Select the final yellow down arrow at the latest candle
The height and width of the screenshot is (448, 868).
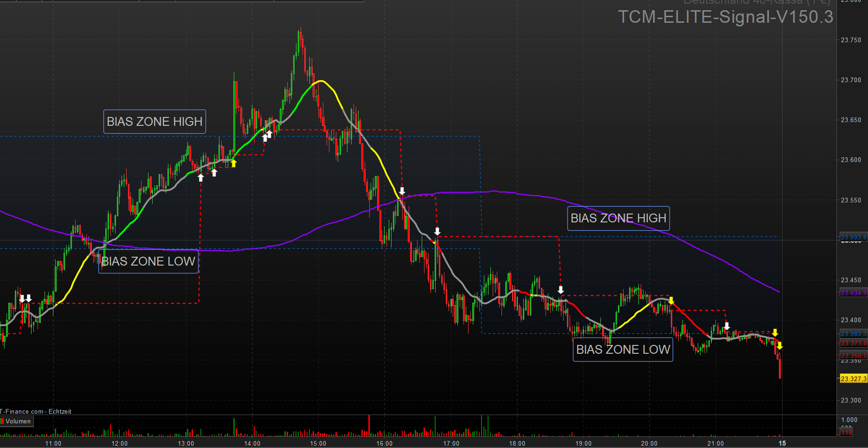(779, 345)
